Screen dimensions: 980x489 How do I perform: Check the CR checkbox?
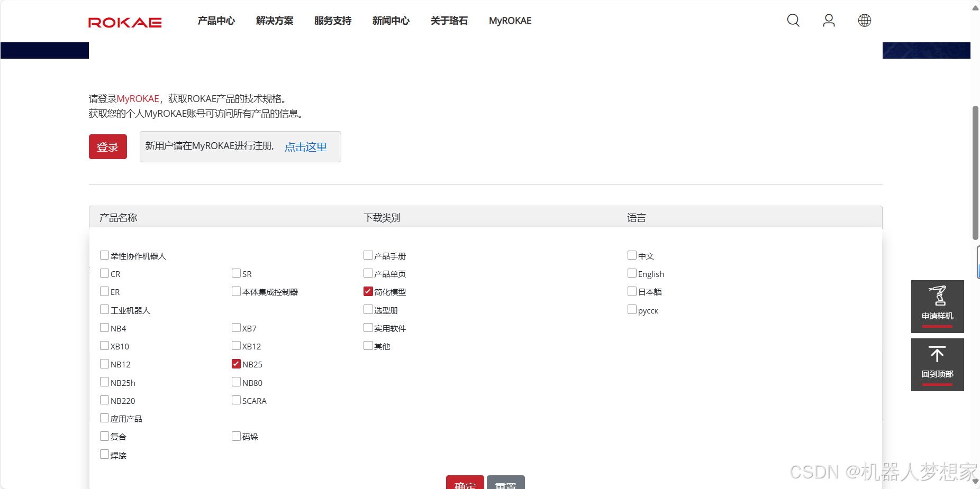click(104, 273)
